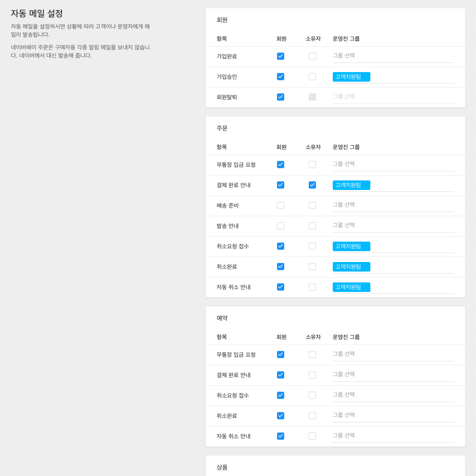Uncheck 회원 checkbox for 가입완료
The image size is (476, 476).
coord(281,56)
